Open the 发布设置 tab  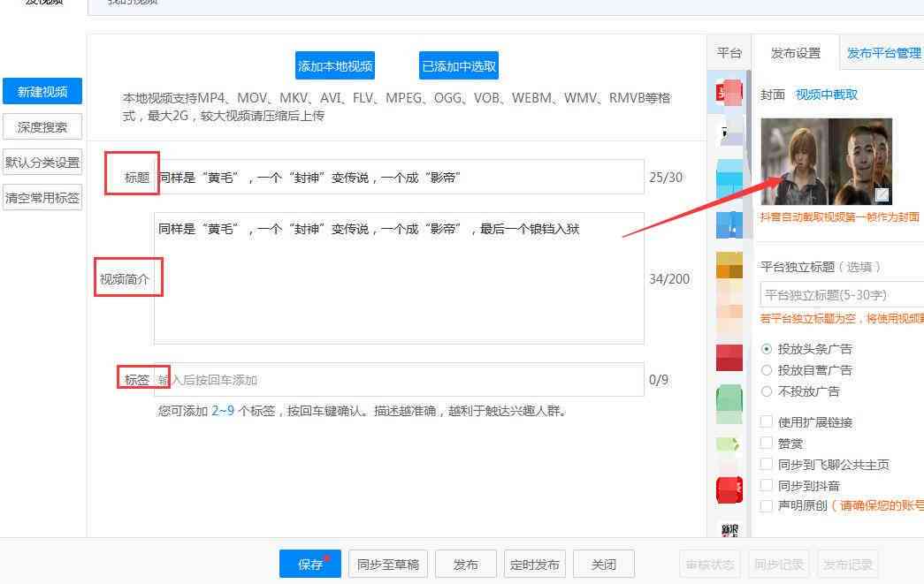(796, 53)
